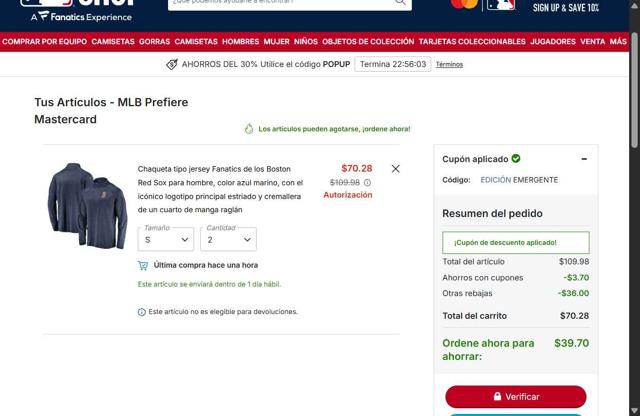Click the price info circle icon
The image size is (640, 416).
(x=367, y=182)
